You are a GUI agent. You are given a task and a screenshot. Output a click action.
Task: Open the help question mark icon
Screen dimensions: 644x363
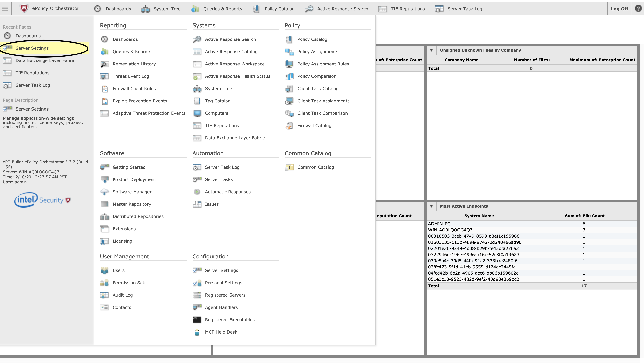(638, 9)
